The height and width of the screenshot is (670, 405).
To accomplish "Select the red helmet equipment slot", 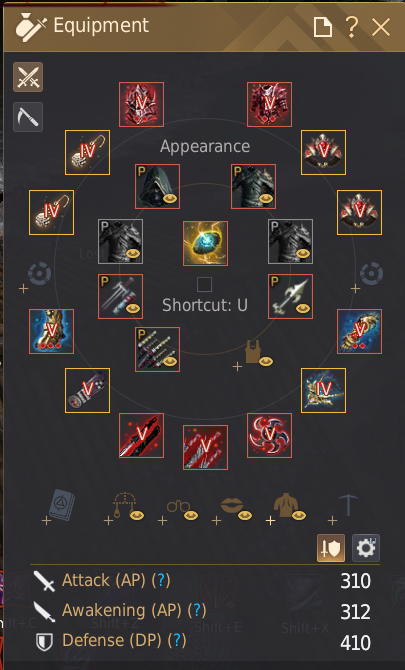I will [x=141, y=104].
